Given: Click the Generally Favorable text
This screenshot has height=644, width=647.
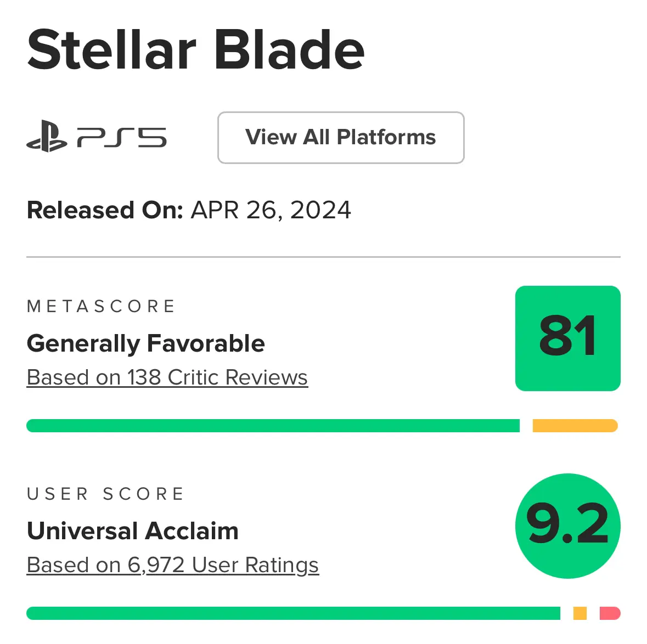Looking at the screenshot, I should tap(145, 343).
